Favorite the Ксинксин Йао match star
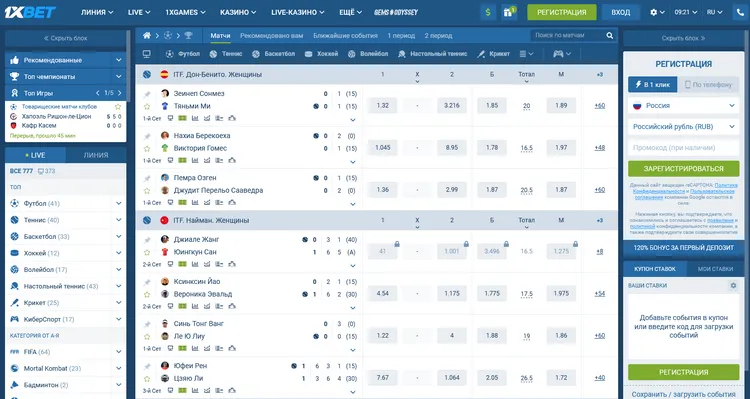750x399 pixels. [147, 295]
